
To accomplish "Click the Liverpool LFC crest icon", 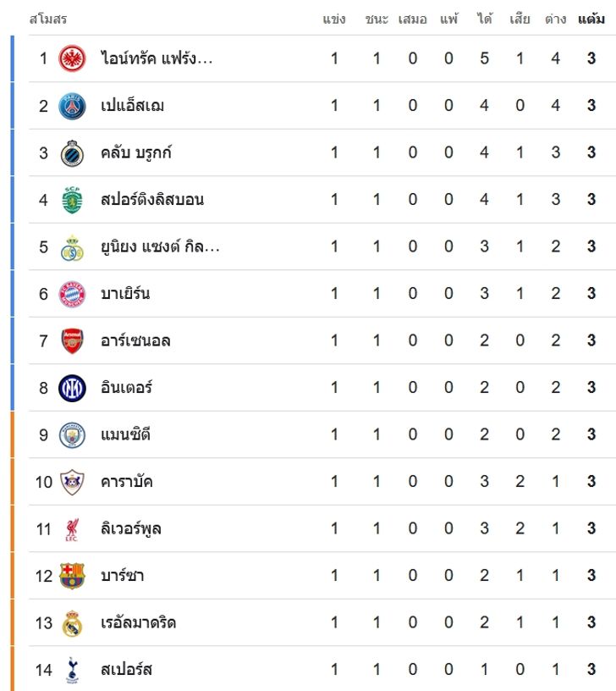I will 72,529.
